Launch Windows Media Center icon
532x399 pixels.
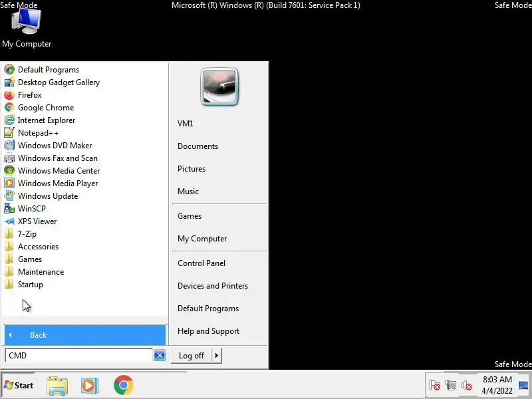pyautogui.click(x=9, y=171)
